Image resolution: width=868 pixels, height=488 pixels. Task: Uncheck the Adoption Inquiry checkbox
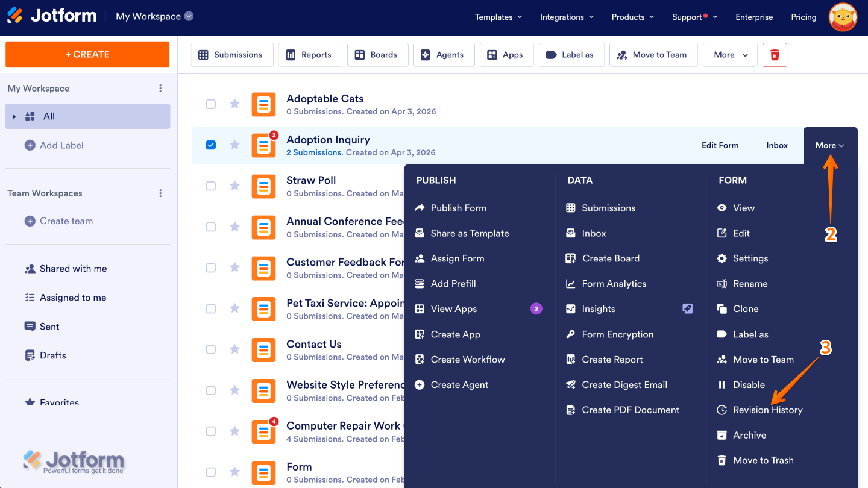(211, 145)
